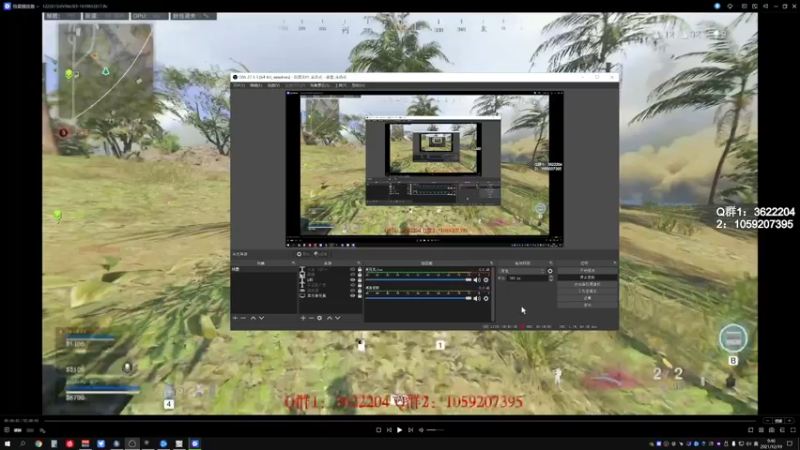Open transition properties gear icon

click(550, 271)
